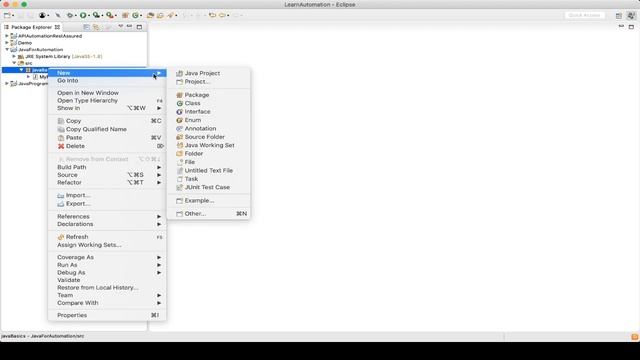Viewport: 640px width, 360px height.
Task: Click the External Tools run toolbar icon
Action: click(x=110, y=15)
